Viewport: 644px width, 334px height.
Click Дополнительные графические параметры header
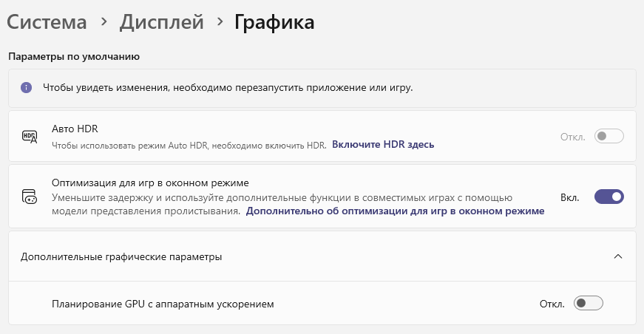tap(322, 256)
